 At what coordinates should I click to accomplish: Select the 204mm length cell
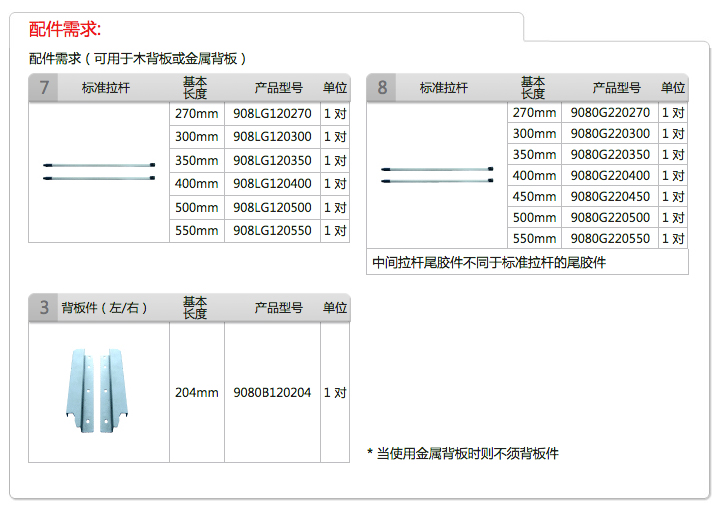click(x=196, y=393)
